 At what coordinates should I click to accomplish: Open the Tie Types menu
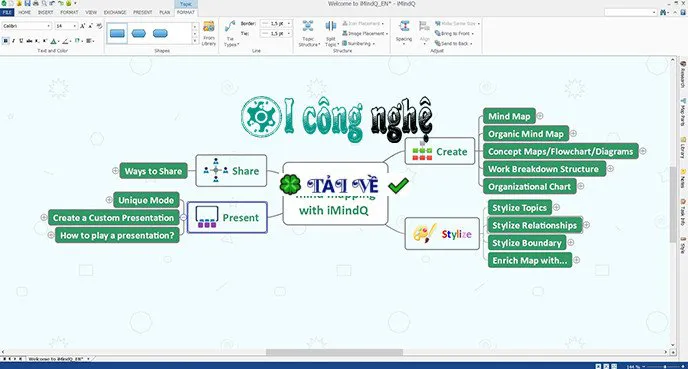(230, 34)
